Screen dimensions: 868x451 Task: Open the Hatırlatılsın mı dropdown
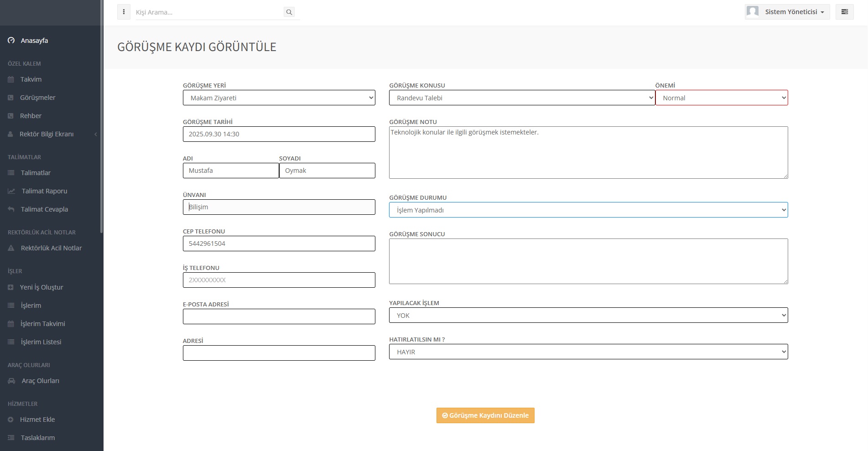588,352
